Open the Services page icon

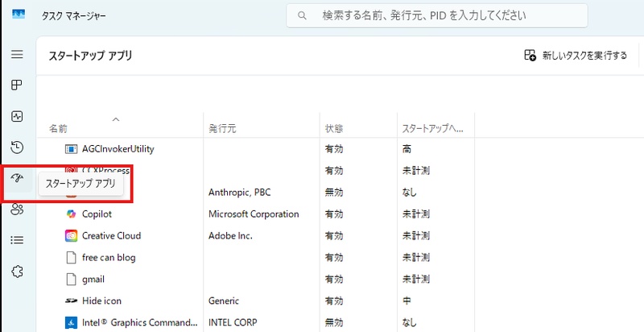(x=17, y=272)
